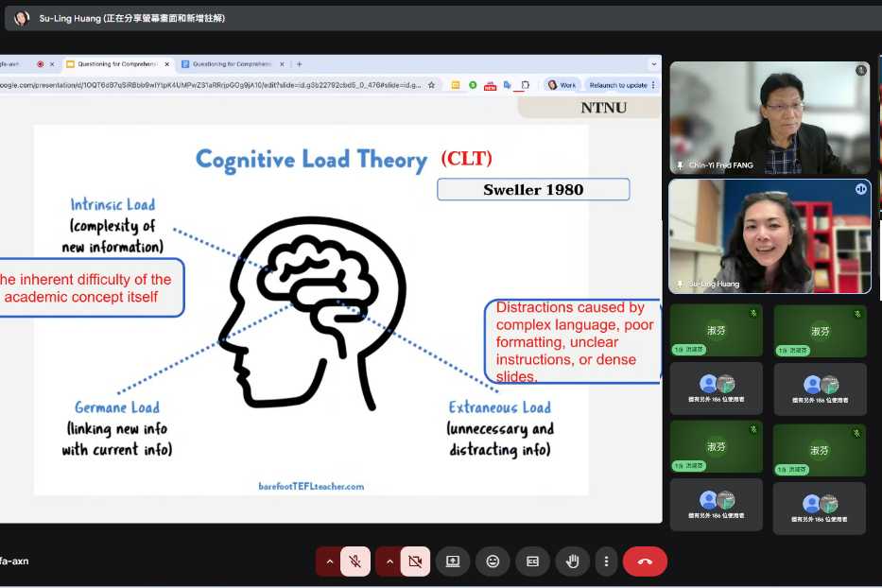Open more options three-dot menu in Meet
Screen dimensions: 882x588
coord(606,562)
